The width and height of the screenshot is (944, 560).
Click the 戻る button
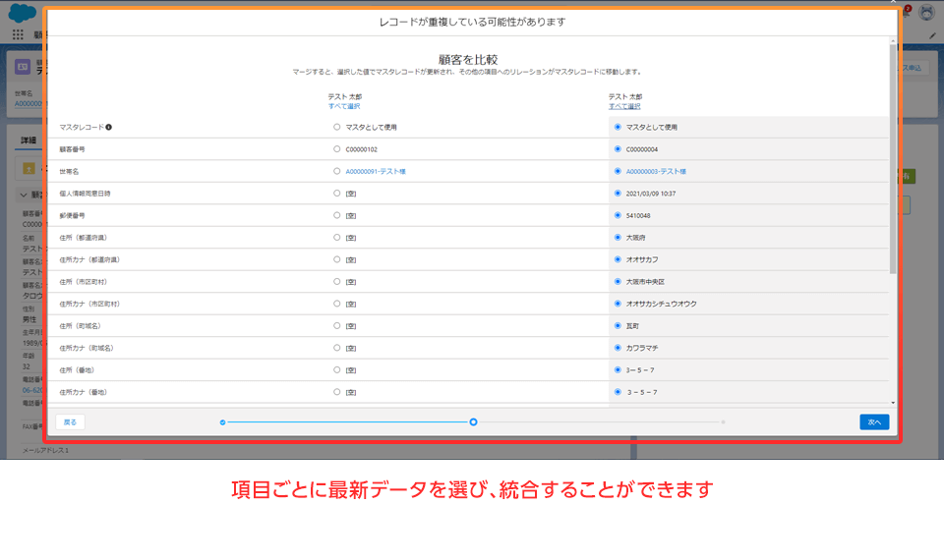(x=70, y=421)
